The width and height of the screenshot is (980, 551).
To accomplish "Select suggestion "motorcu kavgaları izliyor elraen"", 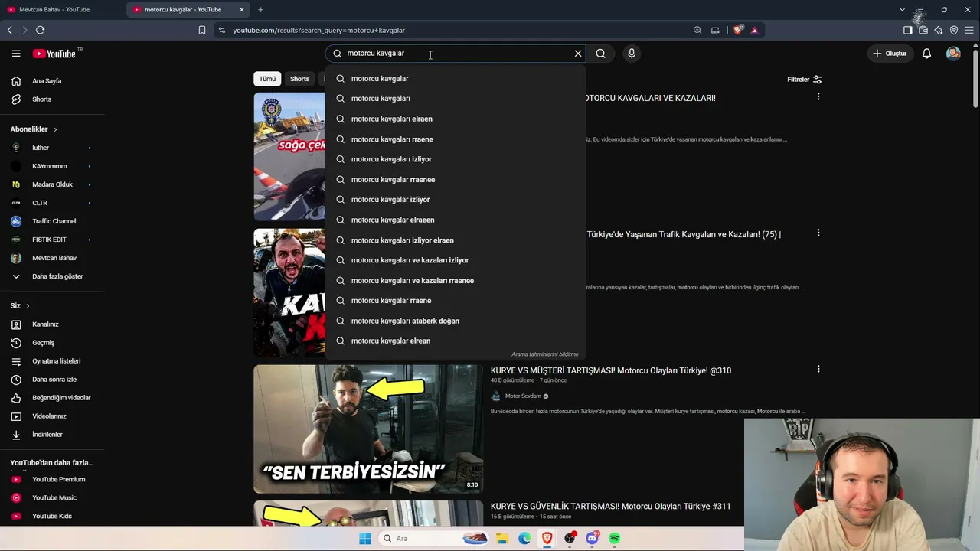I will (456, 240).
